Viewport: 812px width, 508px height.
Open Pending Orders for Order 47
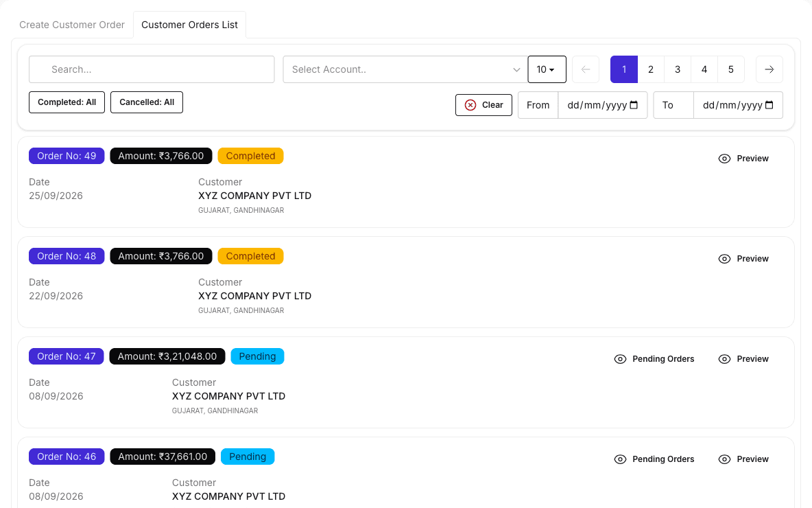click(654, 359)
